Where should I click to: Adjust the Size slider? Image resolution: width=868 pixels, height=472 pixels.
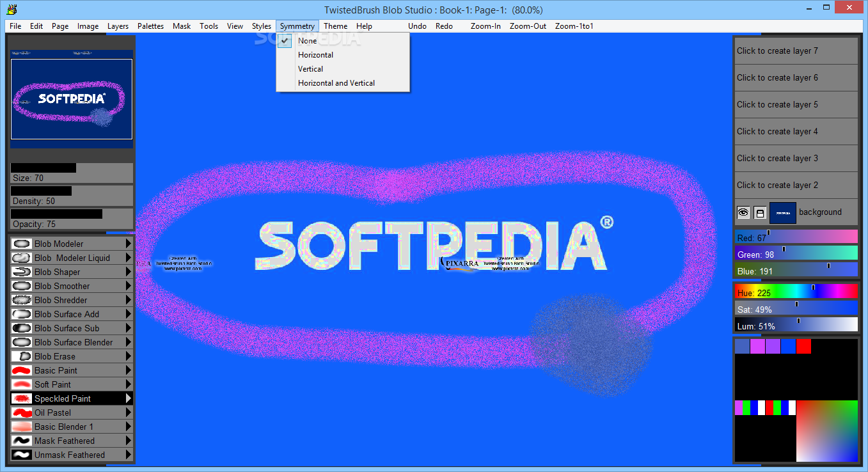click(x=72, y=173)
